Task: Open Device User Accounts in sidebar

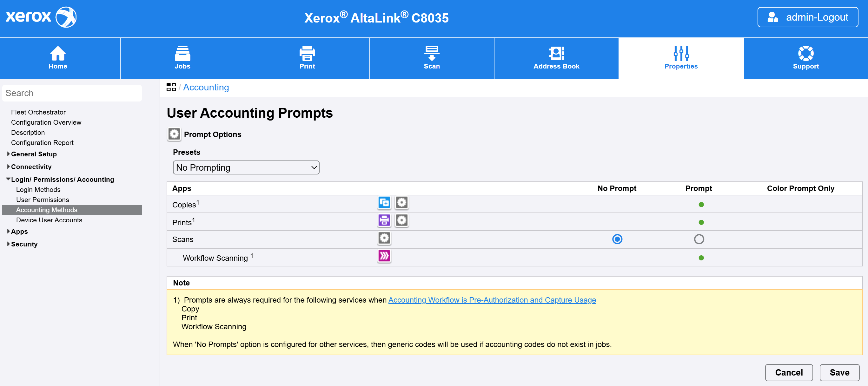Action: (x=49, y=220)
